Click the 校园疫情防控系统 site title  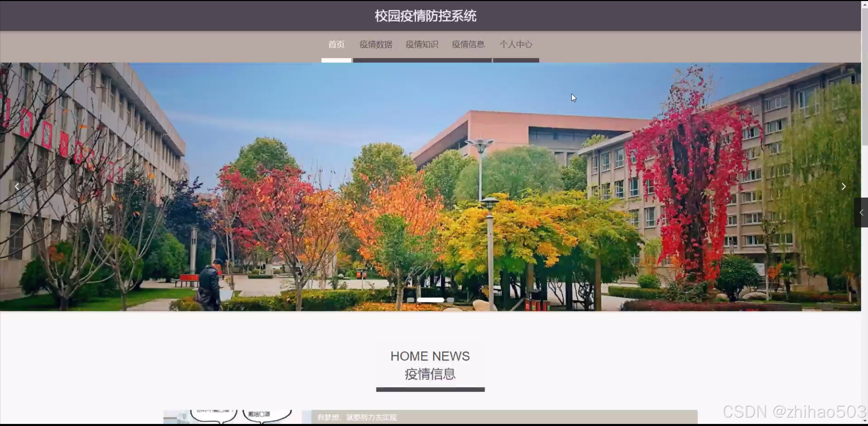click(425, 16)
